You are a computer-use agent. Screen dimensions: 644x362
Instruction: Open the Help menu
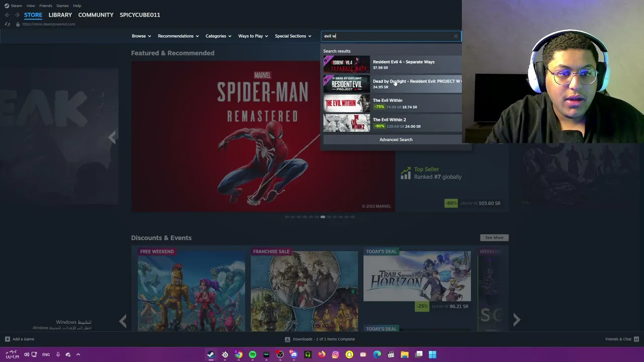click(77, 6)
